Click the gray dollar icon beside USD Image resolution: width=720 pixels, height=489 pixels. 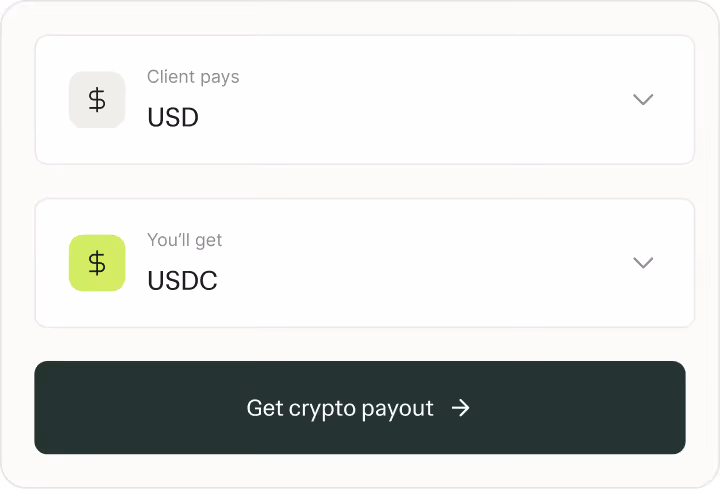[97, 100]
